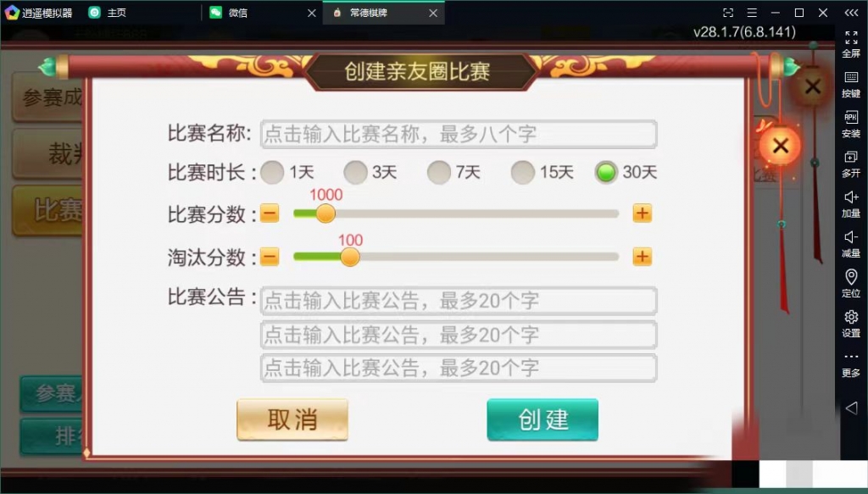
Task: Click the 创建 create button
Action: [542, 419]
